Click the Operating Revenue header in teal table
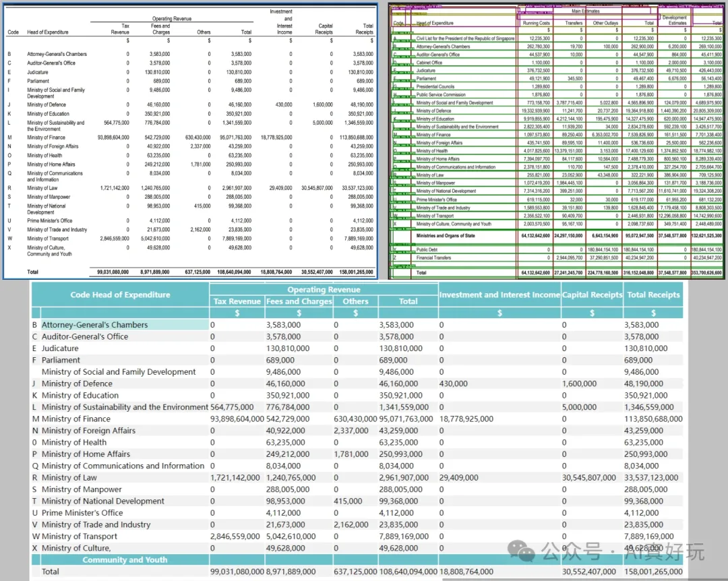Image resolution: width=728 pixels, height=581 pixels. click(324, 289)
